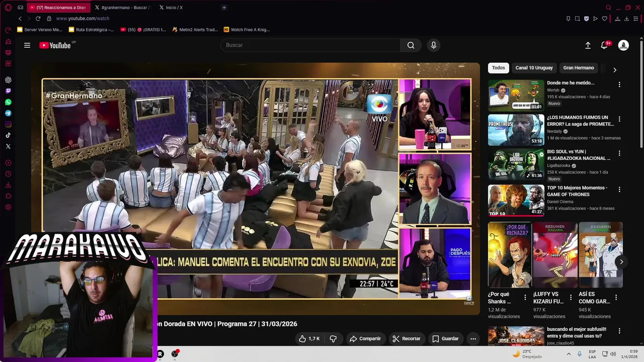Dislike the video
Image resolution: width=644 pixels, height=362 pixels.
click(333, 339)
